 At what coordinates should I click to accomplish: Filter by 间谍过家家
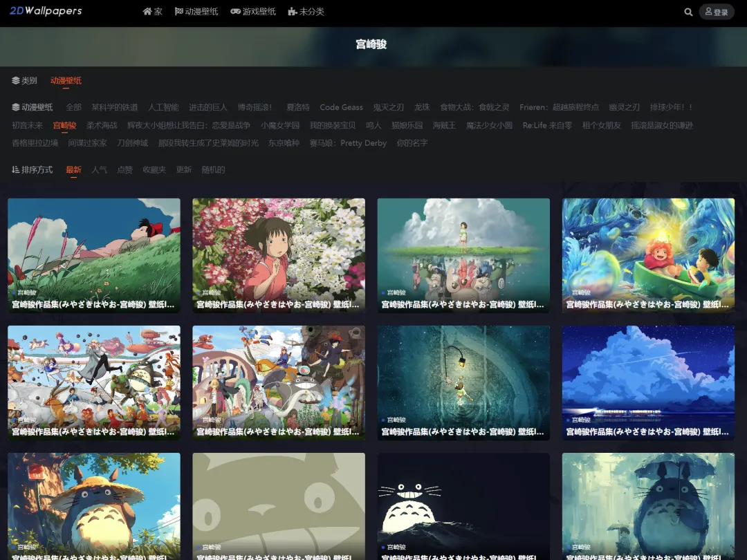click(x=87, y=143)
